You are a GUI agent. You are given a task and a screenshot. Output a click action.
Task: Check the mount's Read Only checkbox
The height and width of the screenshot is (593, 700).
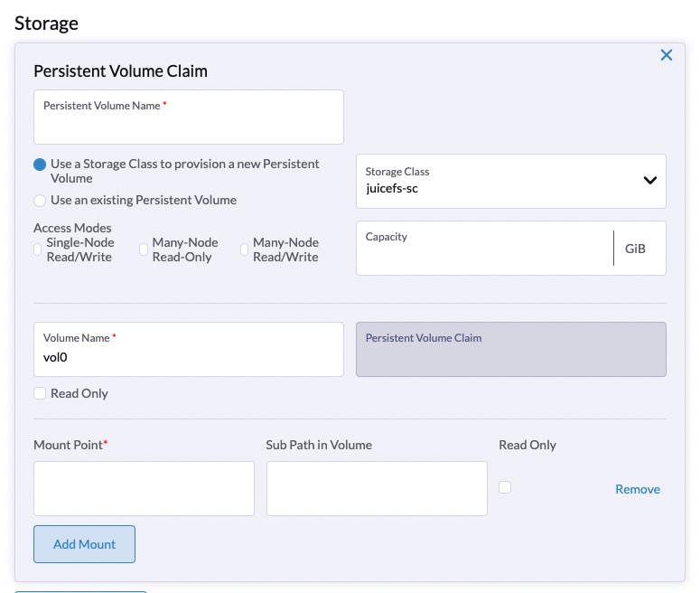pyautogui.click(x=505, y=487)
